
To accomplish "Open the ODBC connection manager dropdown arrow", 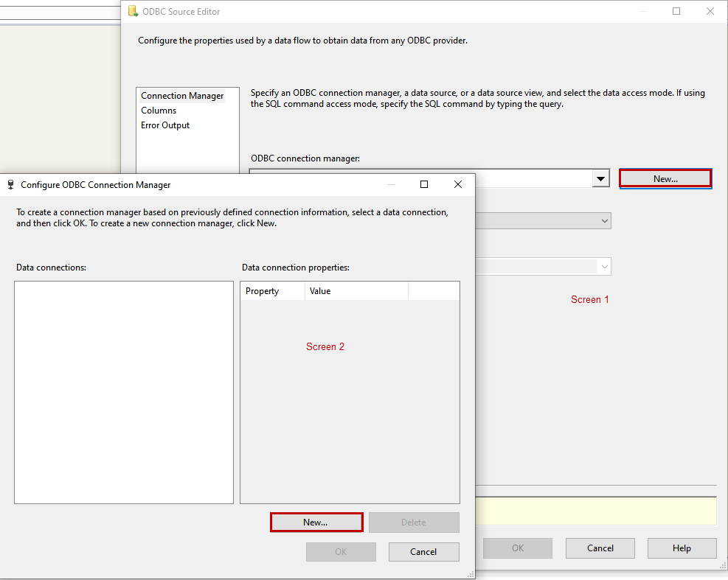I will pyautogui.click(x=601, y=178).
